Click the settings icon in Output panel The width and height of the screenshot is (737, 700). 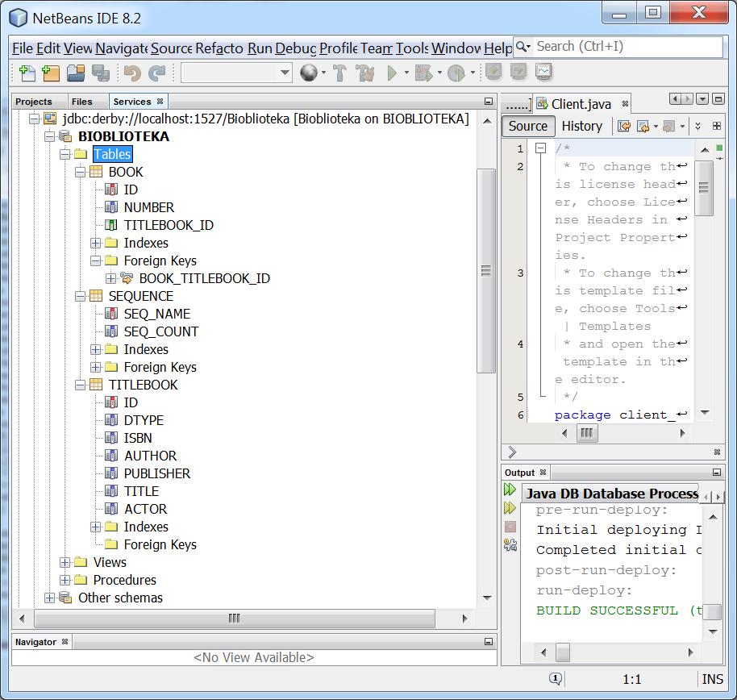click(x=510, y=545)
